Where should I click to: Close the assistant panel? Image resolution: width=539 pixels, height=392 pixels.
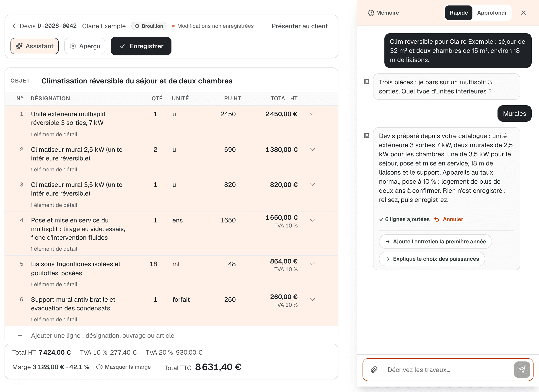coord(523,13)
